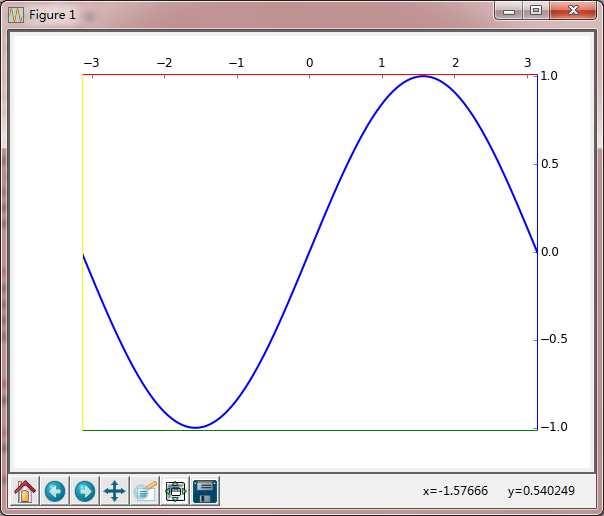Screen dimensions: 604x516
Task: Click the green bottom spine of the plot
Action: [x=310, y=430]
